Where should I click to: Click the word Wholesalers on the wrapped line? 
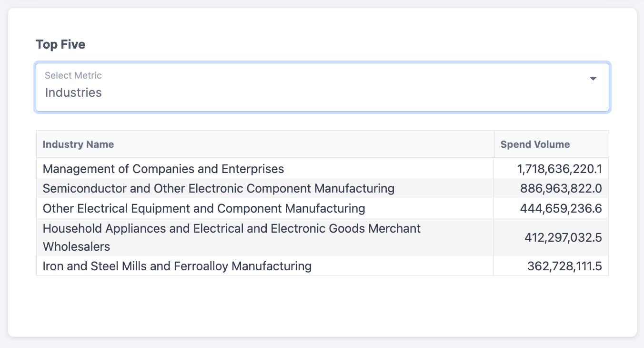(76, 246)
